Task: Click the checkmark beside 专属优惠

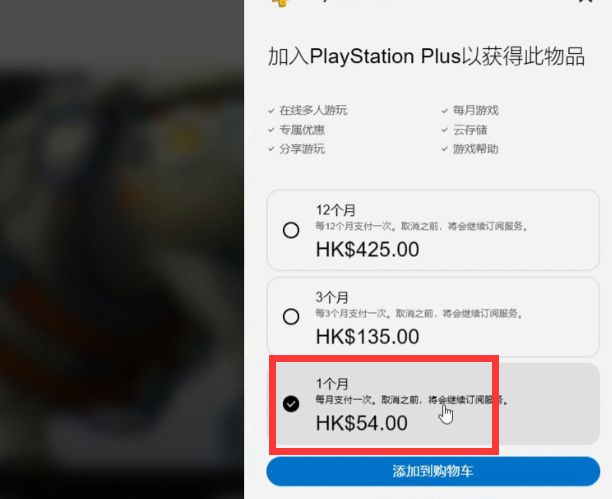Action: pyautogui.click(x=271, y=130)
